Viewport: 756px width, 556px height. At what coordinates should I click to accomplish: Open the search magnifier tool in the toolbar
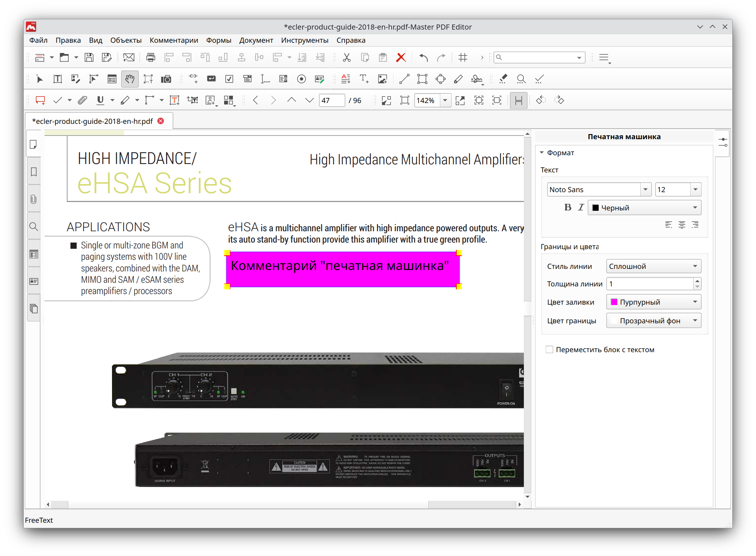(x=521, y=79)
